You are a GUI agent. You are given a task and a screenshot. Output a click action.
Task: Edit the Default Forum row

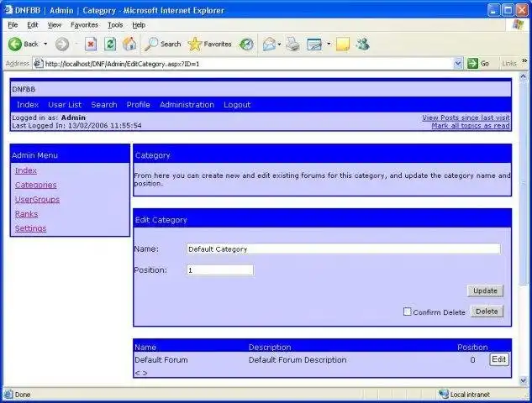pyautogui.click(x=498, y=359)
